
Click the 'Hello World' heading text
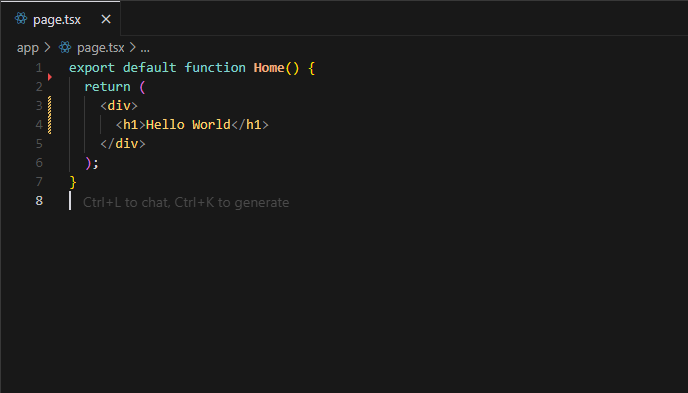(188, 125)
